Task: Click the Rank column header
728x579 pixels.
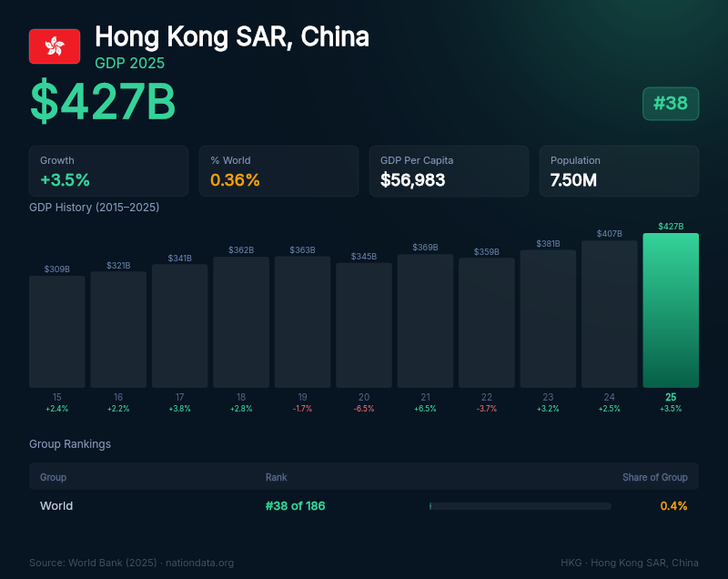Action: (277, 477)
